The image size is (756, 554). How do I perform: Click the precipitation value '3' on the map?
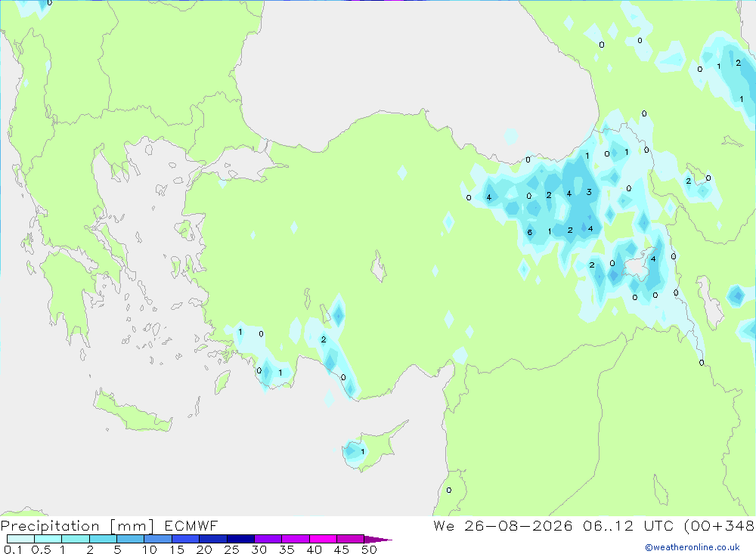pyautogui.click(x=589, y=192)
